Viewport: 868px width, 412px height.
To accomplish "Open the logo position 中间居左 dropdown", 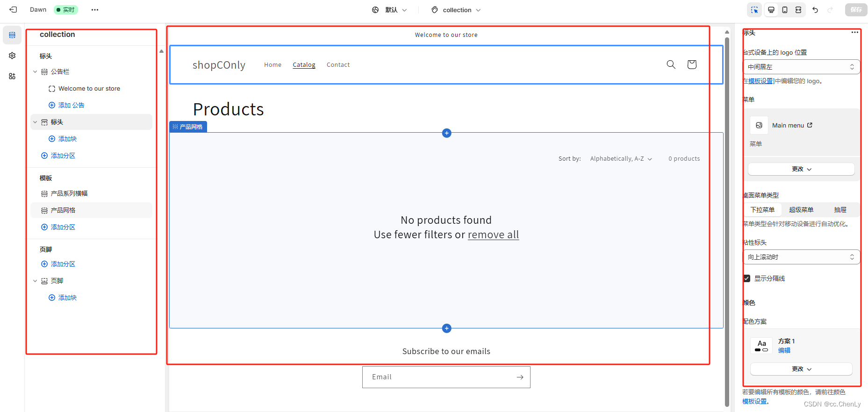I will pos(801,67).
